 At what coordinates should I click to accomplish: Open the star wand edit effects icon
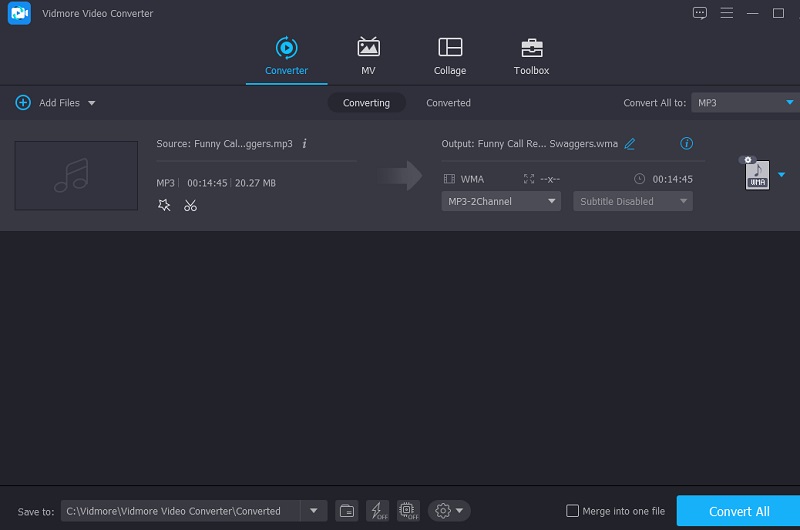(164, 205)
